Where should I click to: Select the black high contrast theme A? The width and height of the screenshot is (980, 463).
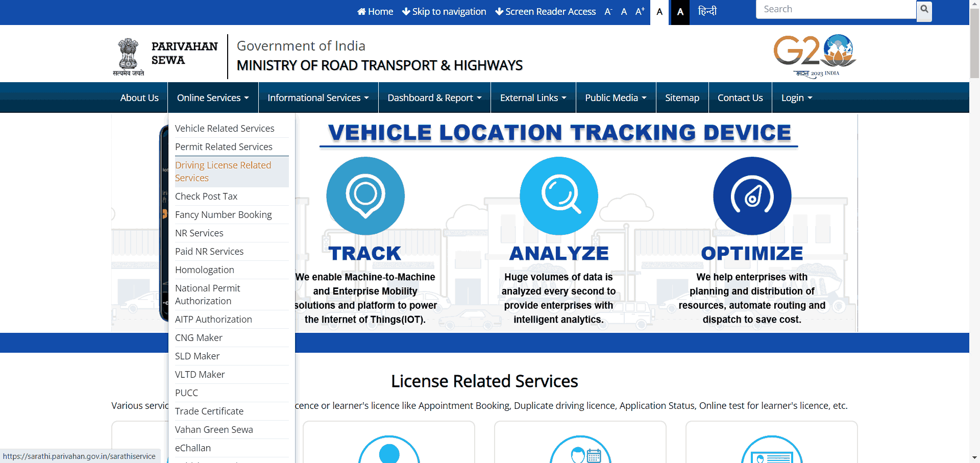pos(680,12)
